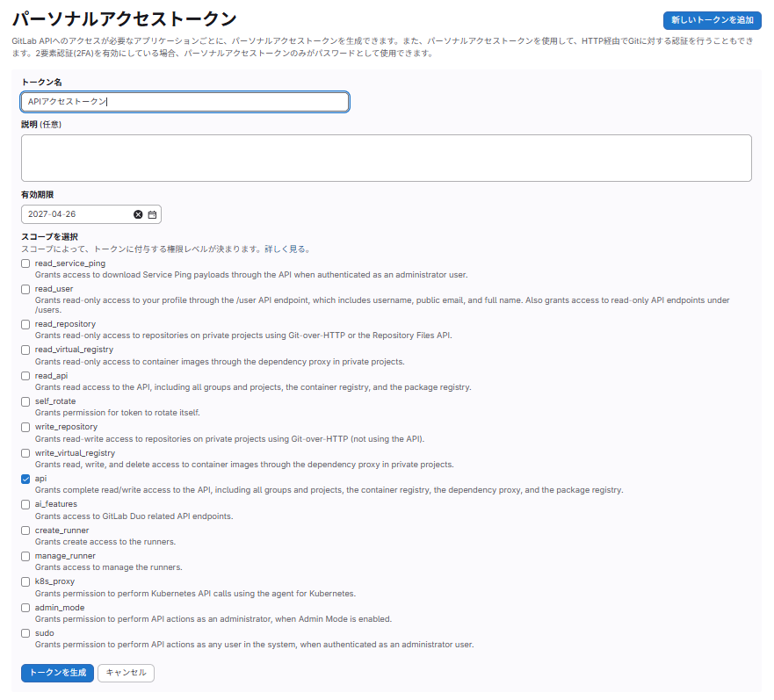Screen dimensions: 774x700
Task: Click the キャンセル button
Action: (125, 673)
